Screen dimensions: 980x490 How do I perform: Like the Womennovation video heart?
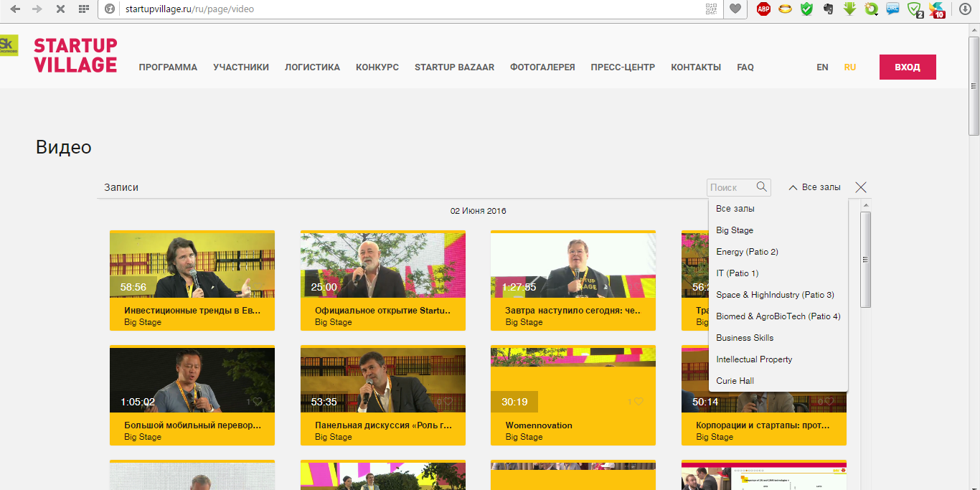[x=639, y=402]
